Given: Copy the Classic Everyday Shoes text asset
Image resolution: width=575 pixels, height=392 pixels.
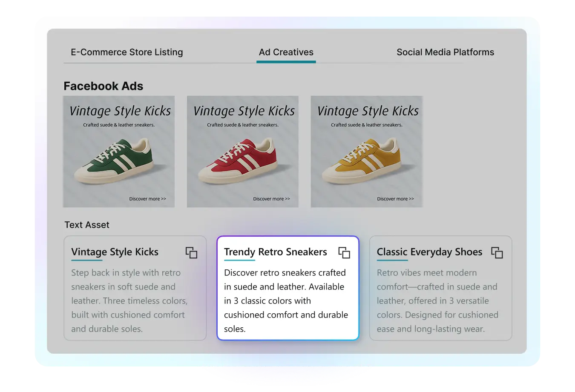Looking at the screenshot, I should [x=497, y=252].
